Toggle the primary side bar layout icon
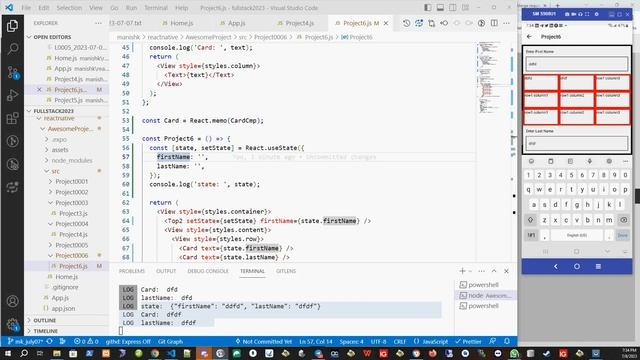Screen dimensions: 640x360 [428, 8]
